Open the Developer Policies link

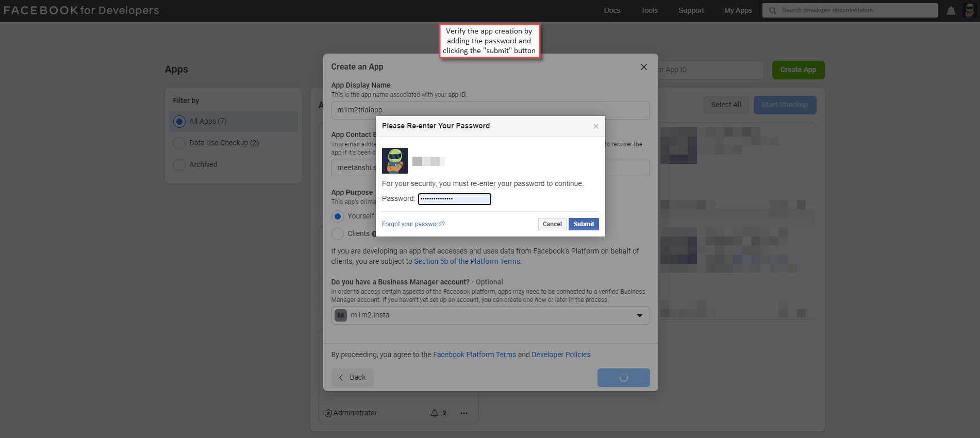click(561, 355)
